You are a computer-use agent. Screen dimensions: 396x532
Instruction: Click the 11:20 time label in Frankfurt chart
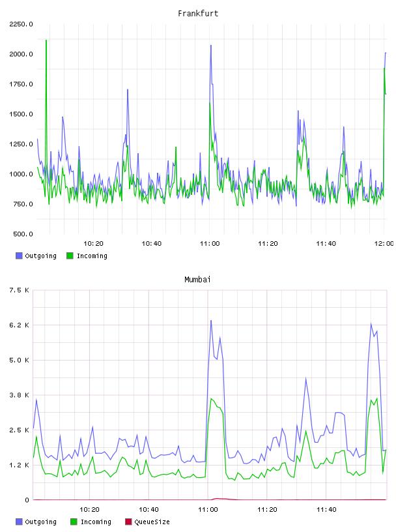pos(268,244)
